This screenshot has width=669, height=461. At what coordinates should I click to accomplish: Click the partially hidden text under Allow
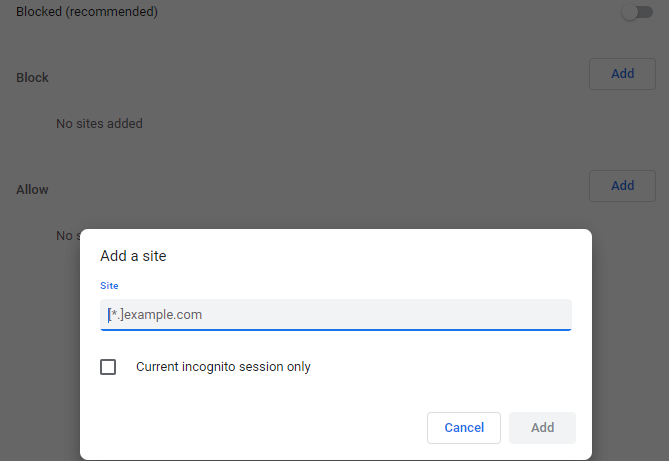coord(68,236)
